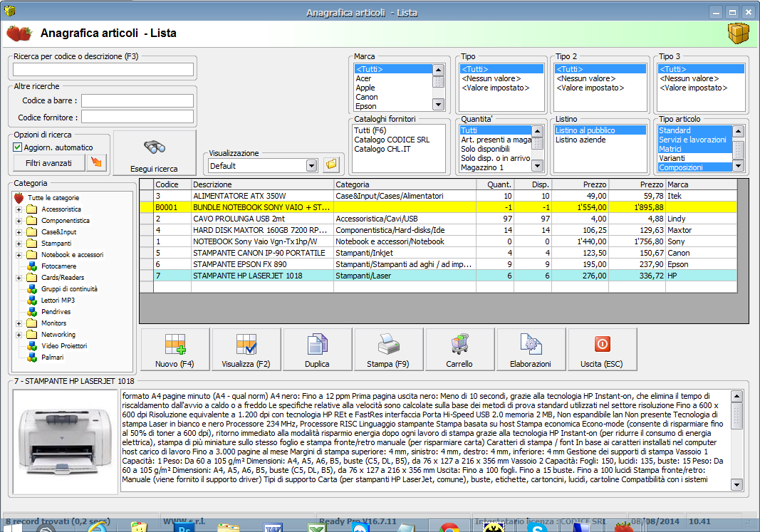The image size is (760, 532).
Task: Select the Lettori MP3 category
Action: point(58,301)
